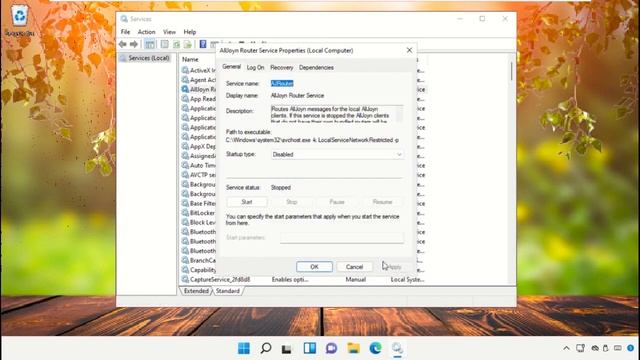Select the AppX Dep service row

click(199, 146)
